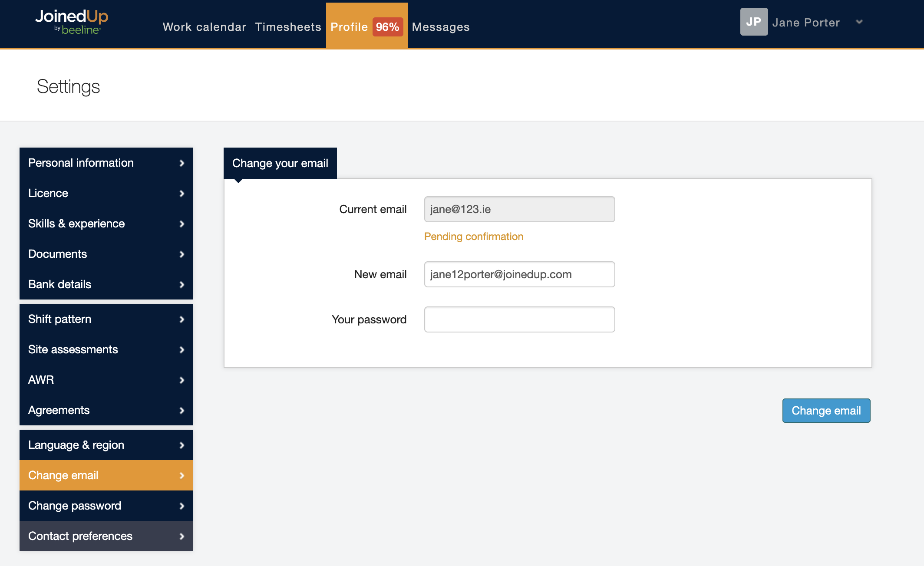Open the Timesheets menu item
Viewport: 924px width, 566px height.
point(288,27)
